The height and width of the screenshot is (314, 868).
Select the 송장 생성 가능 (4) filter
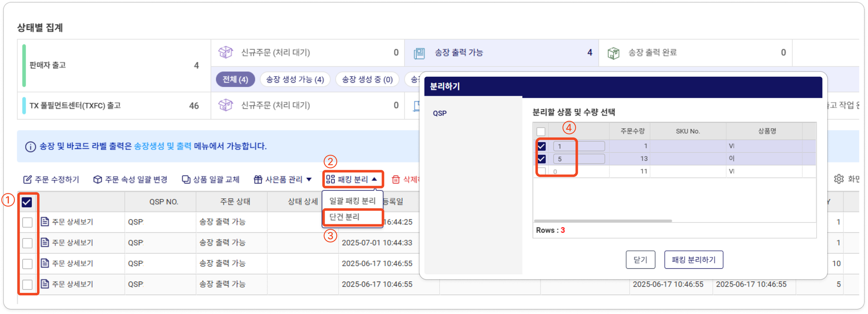point(295,80)
